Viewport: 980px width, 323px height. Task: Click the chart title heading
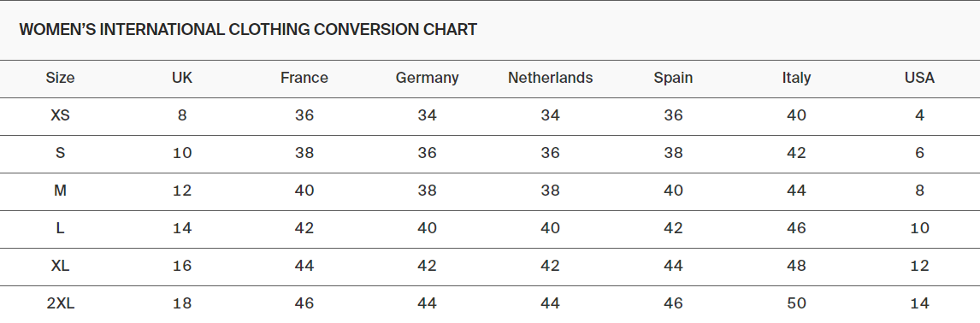[x=248, y=29]
